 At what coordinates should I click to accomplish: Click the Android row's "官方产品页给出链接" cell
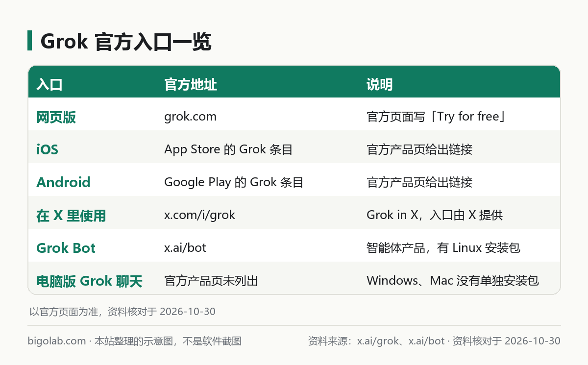click(x=419, y=182)
